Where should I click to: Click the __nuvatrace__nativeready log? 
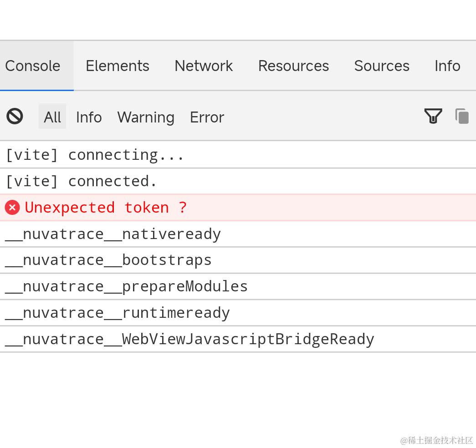pos(113,234)
